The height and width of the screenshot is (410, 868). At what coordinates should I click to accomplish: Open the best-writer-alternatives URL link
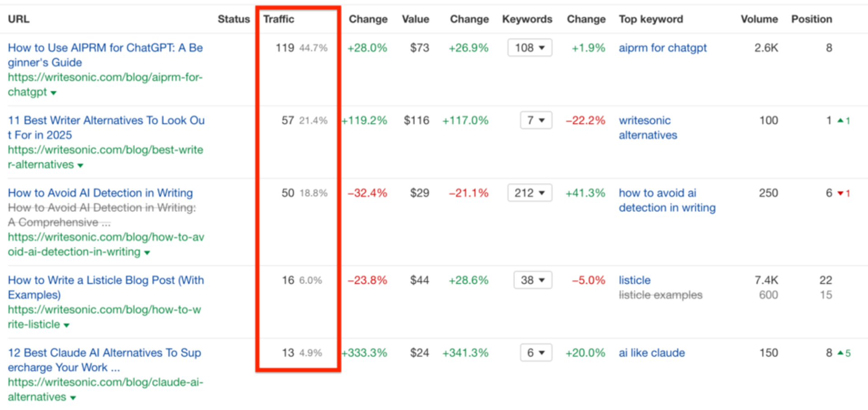pyautogui.click(x=105, y=157)
